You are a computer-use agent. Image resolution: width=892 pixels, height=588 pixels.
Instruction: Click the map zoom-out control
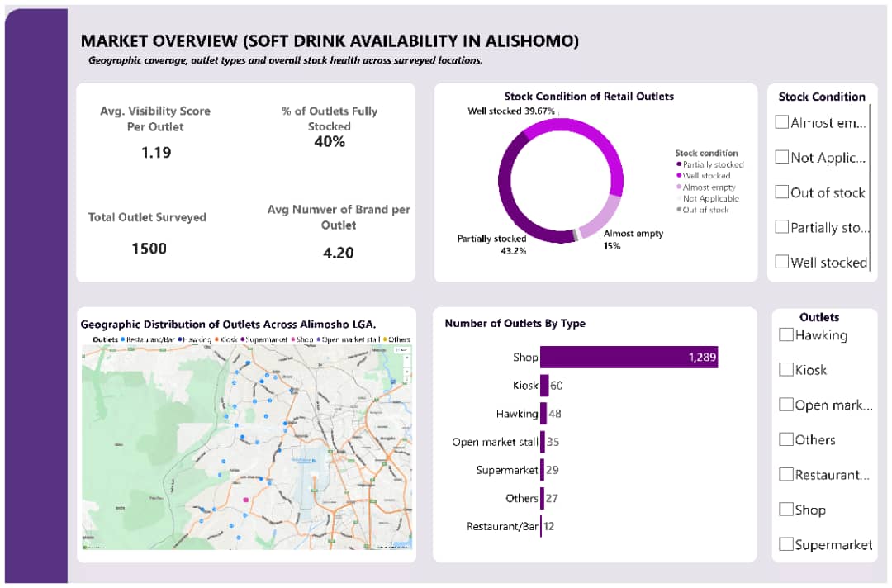[406, 379]
